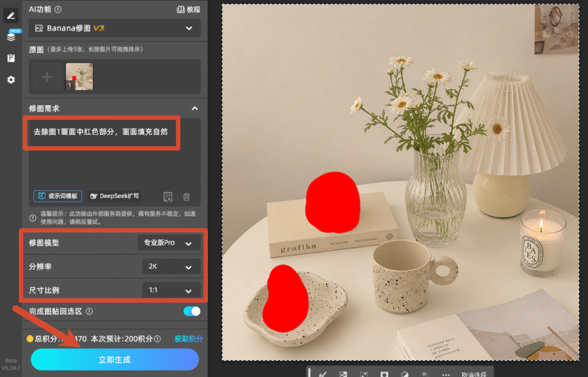
Task: Select the pen edit icon in sidebar
Action: [11, 15]
